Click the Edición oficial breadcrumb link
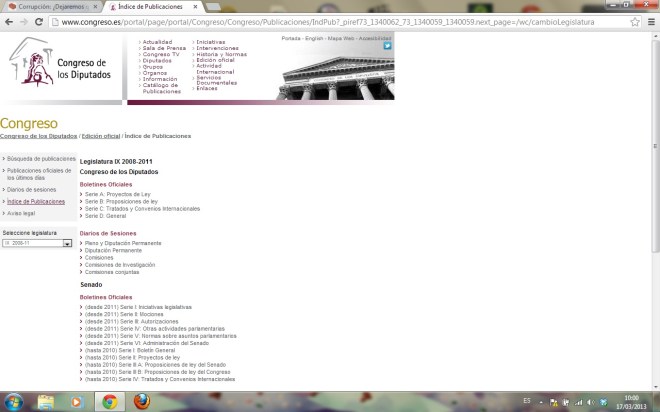Screen dimensions: 660x412 click(x=101, y=136)
